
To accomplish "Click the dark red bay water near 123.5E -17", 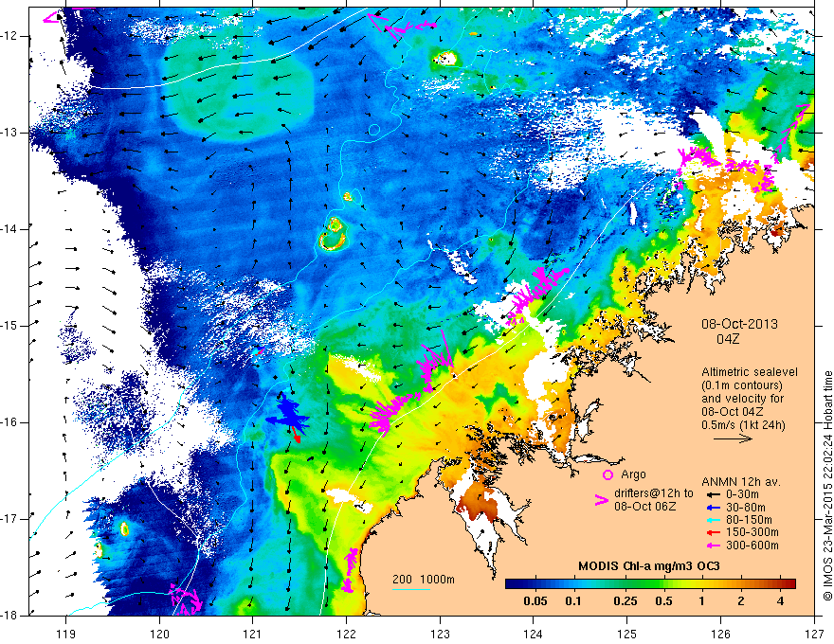I will [x=480, y=502].
